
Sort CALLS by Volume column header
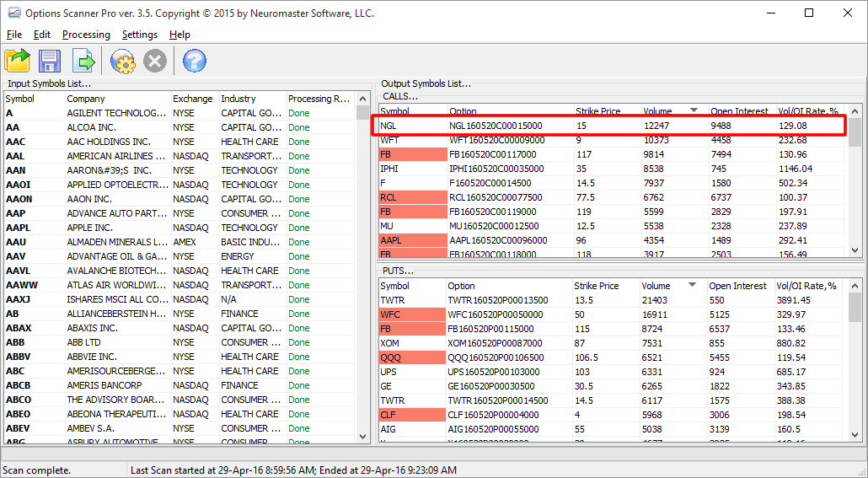point(673,110)
